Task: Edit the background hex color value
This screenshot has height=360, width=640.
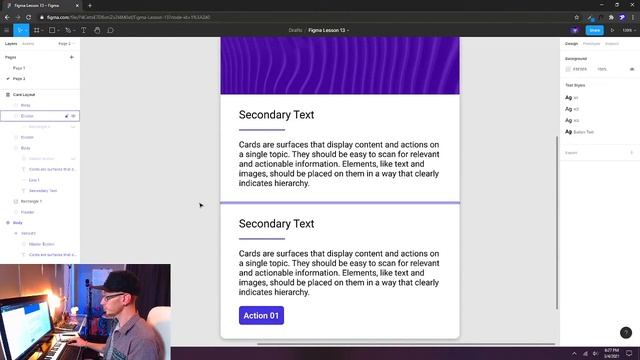Action: [x=580, y=69]
